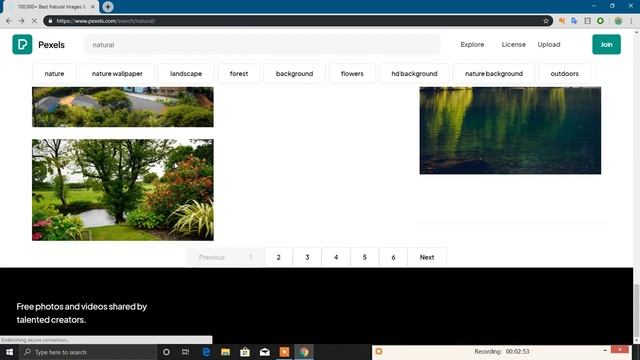Screen dimensions: 640x360
Task: Click the browser address bar URL
Action: (x=106, y=21)
